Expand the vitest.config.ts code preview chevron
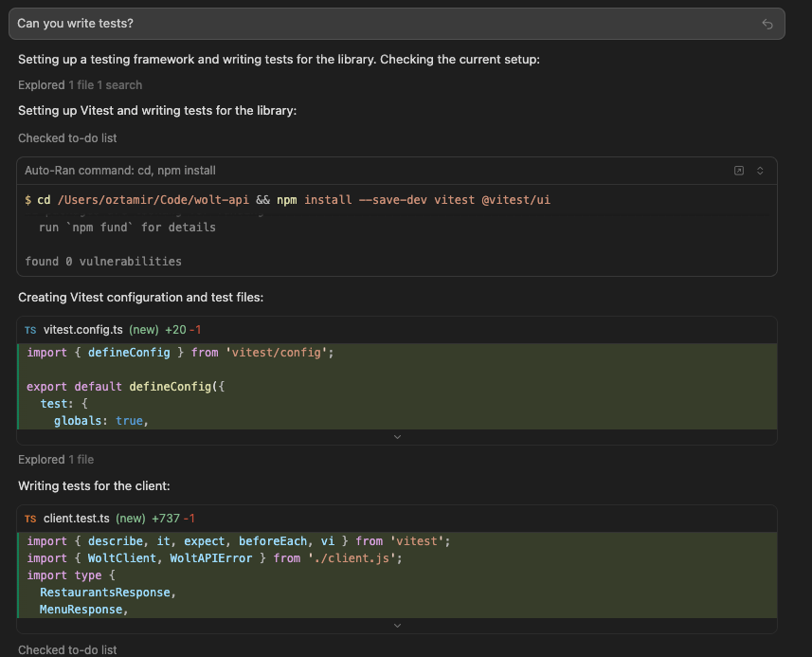Screen dimensions: 812x657 [397, 437]
